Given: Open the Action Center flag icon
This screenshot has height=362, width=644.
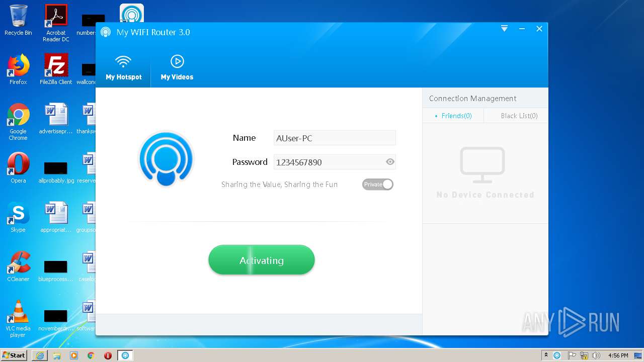Looking at the screenshot, I should (x=572, y=355).
